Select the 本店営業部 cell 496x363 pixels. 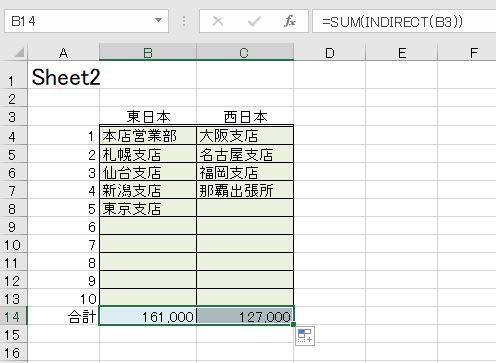point(148,135)
